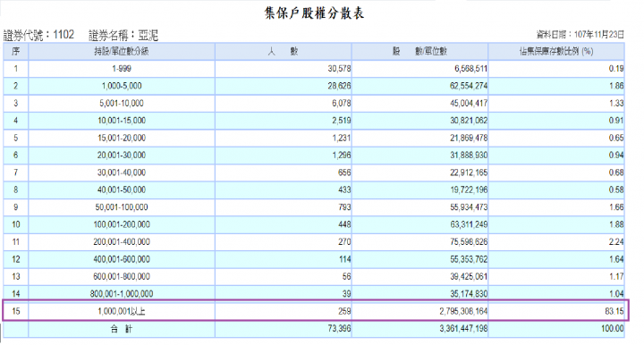Click total holder count 73,396
This screenshot has width=644, height=345.
point(339,329)
